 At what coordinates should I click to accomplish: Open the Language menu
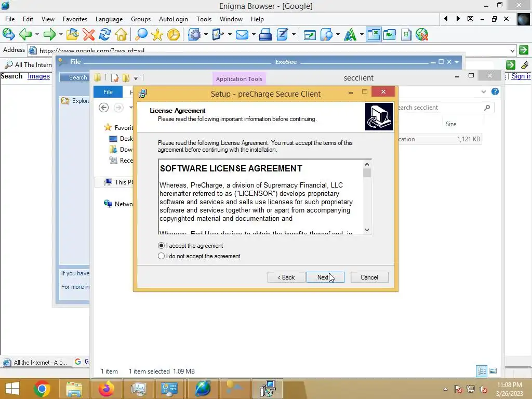pos(109,19)
